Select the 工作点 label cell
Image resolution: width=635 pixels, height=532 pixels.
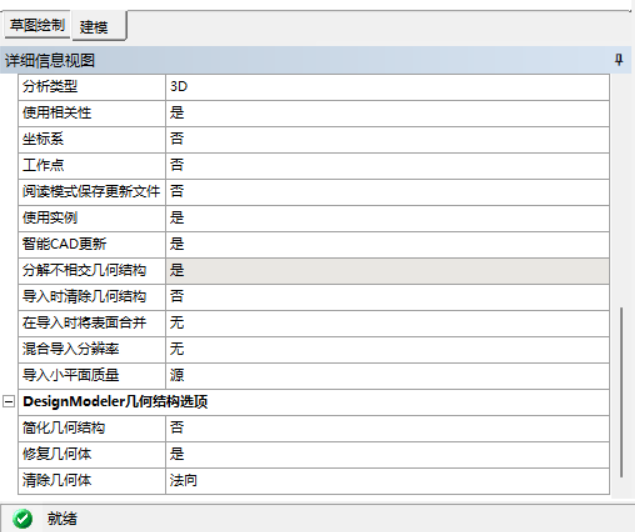[x=92, y=166]
